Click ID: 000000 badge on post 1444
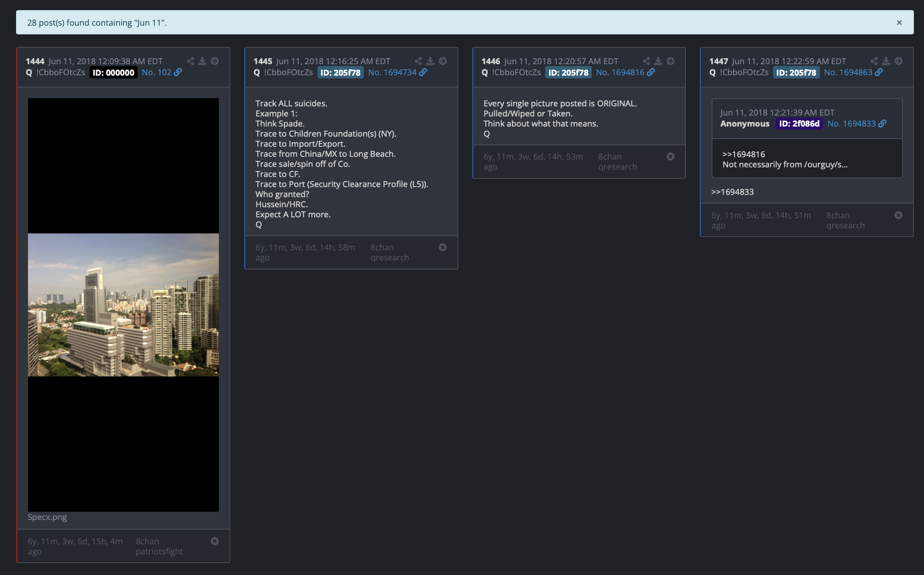The height and width of the screenshot is (575, 924). pos(113,72)
